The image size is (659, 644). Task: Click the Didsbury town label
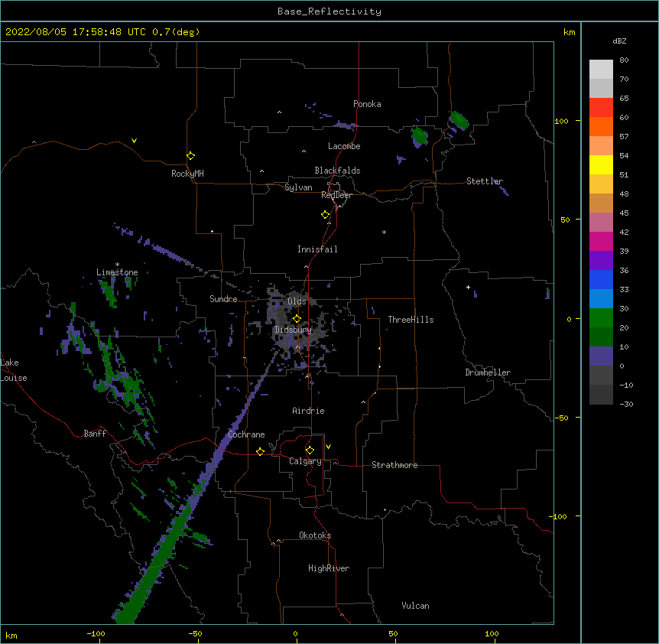[293, 330]
